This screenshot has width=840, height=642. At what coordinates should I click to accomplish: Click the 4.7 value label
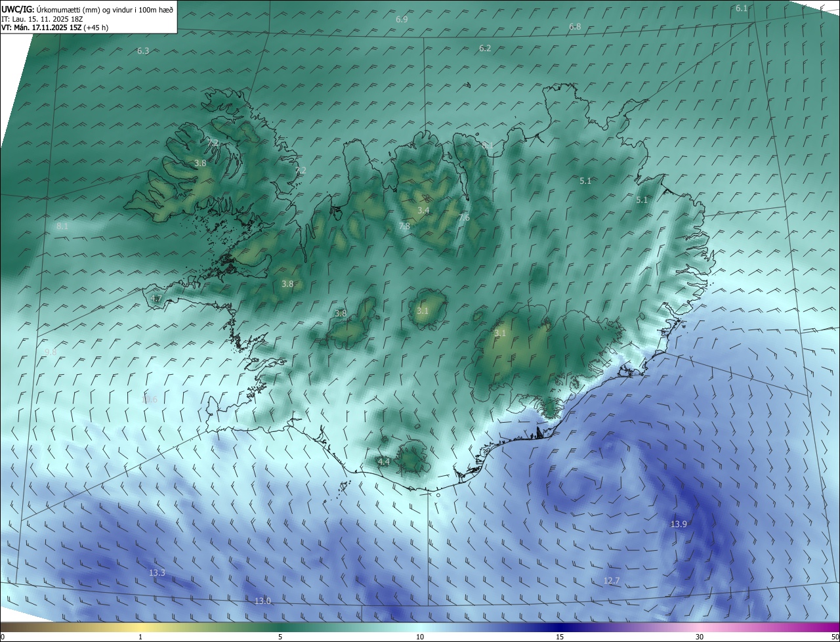point(156,299)
